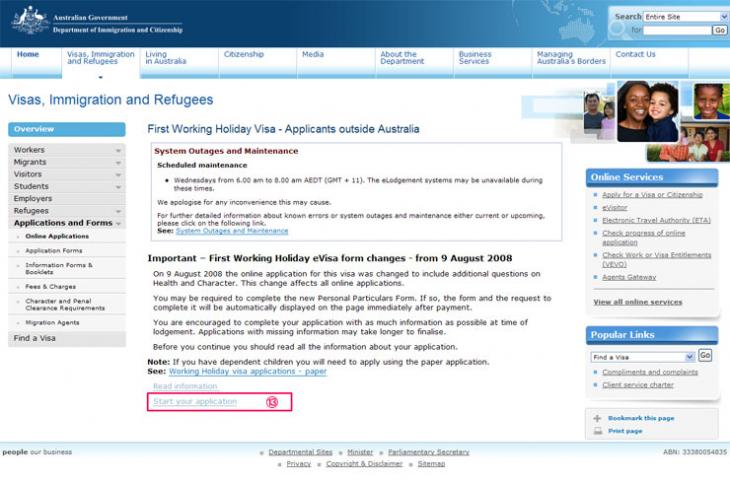Screen dimensions: 730x481
Task: Open the Agents Gateway link
Action: (x=629, y=278)
